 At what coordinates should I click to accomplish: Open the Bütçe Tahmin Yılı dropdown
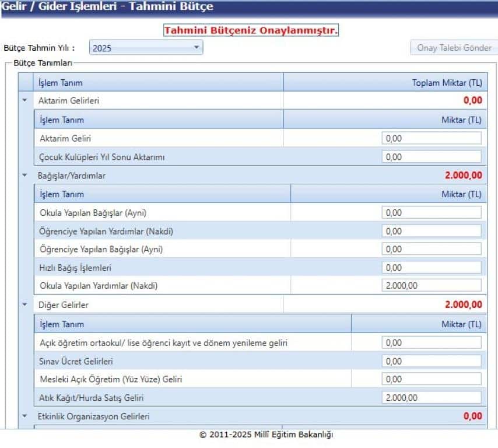coord(146,48)
